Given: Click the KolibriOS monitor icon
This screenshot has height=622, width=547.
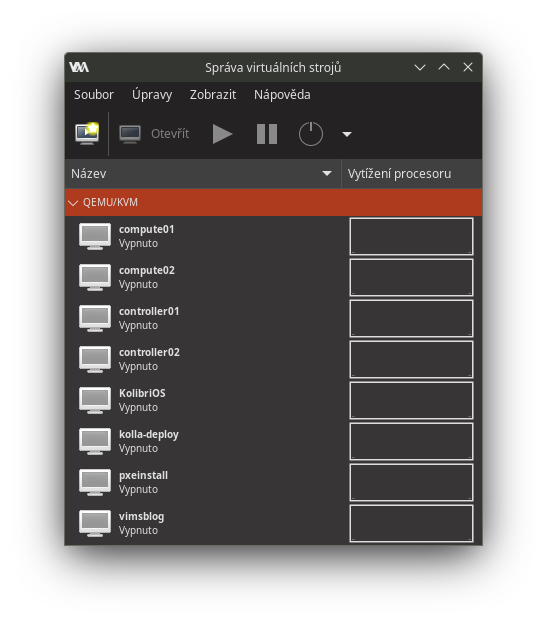Looking at the screenshot, I should tap(95, 400).
